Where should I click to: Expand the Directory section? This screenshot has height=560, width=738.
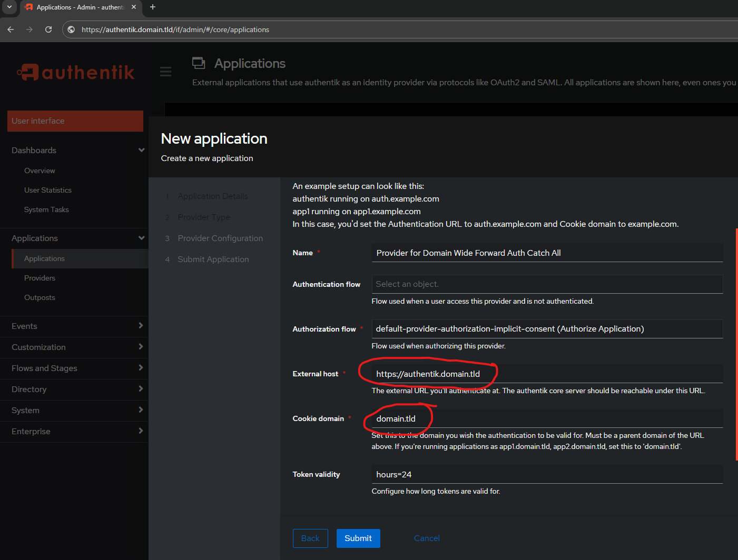(74, 389)
